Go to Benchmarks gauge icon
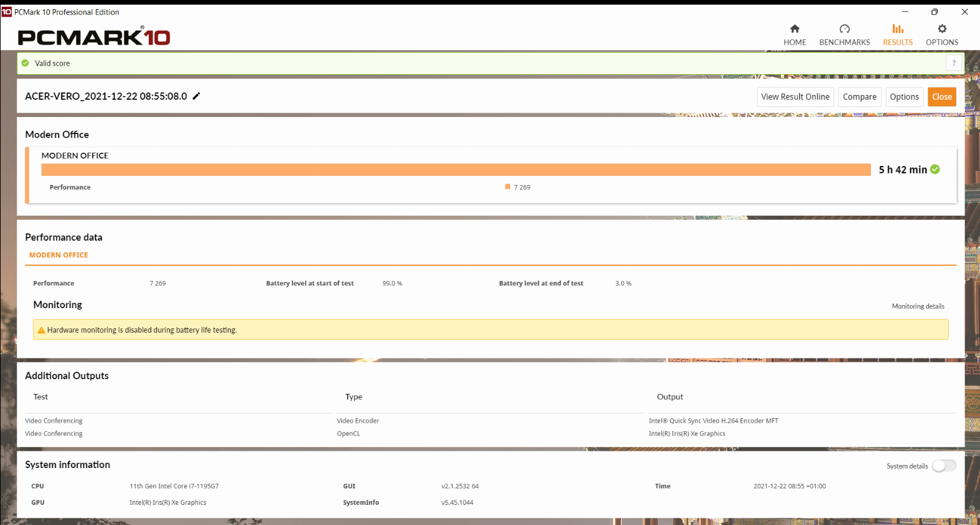980x525 pixels. point(844,29)
